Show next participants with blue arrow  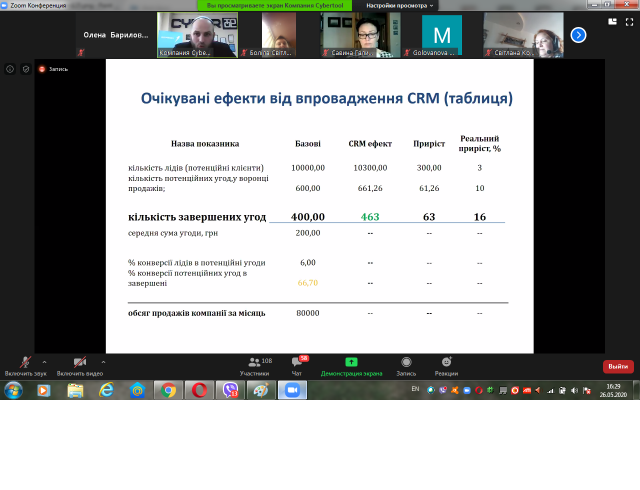point(578,35)
